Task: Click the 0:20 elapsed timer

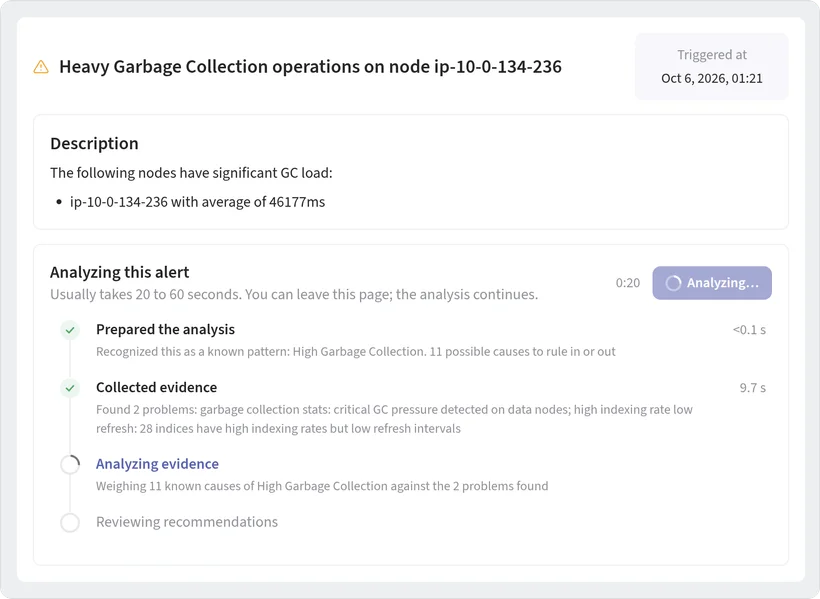Action: [628, 283]
